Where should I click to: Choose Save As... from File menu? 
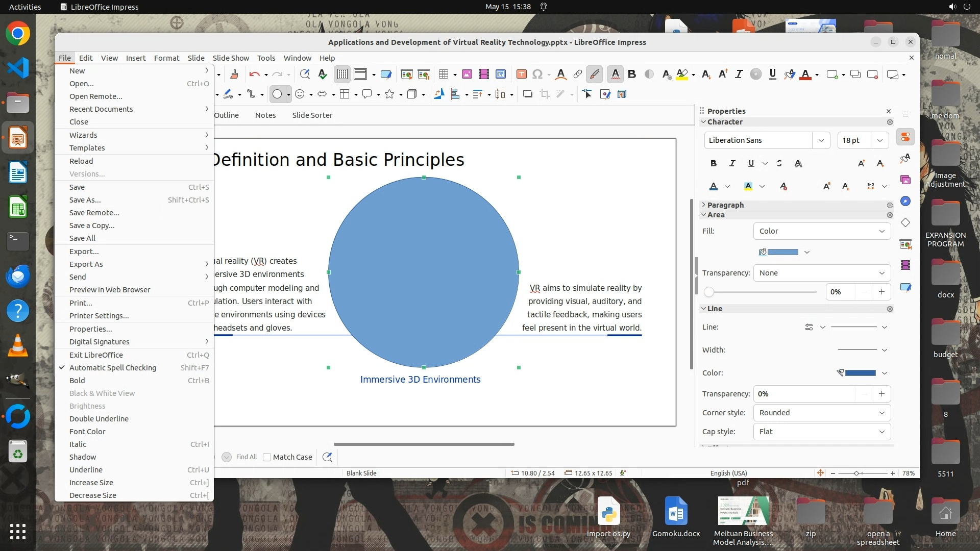pos(85,200)
